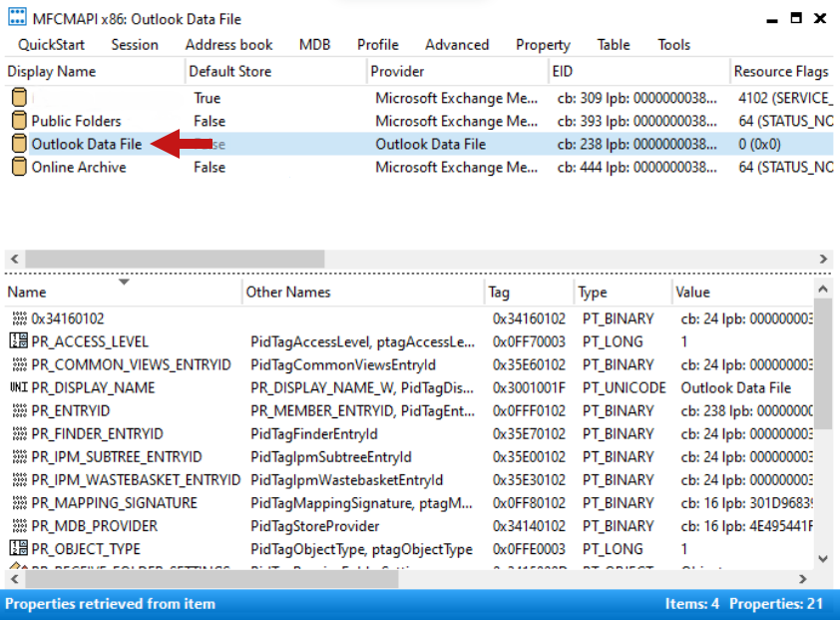840x620 pixels.
Task: Click the PidTagFinderEntryId other name
Action: point(314,433)
